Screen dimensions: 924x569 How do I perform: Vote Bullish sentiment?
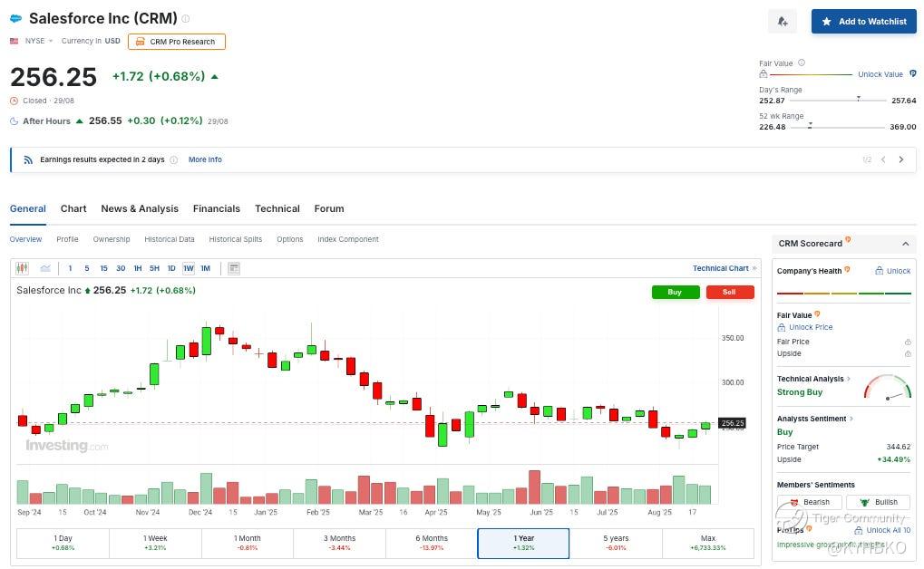[879, 502]
